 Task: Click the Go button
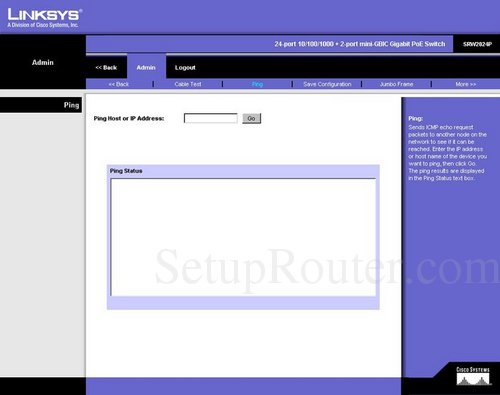pyautogui.click(x=252, y=118)
